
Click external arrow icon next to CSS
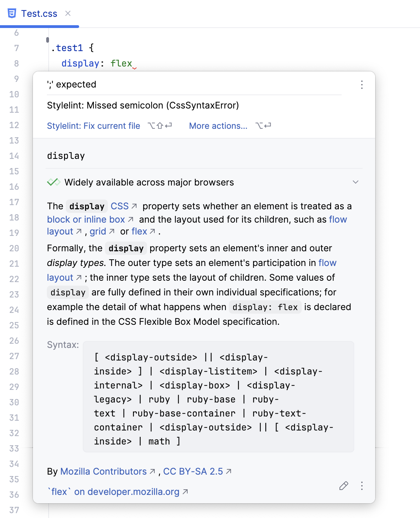pos(134,206)
